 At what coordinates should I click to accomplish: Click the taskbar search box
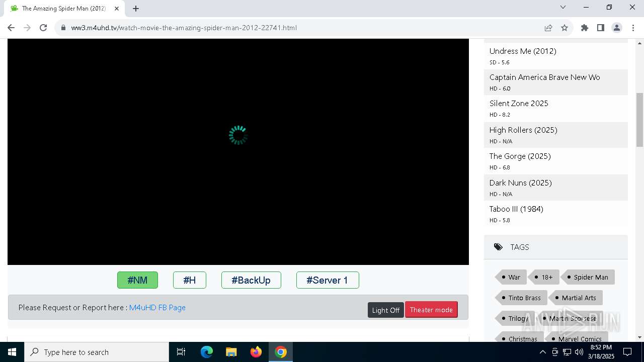[x=97, y=352]
